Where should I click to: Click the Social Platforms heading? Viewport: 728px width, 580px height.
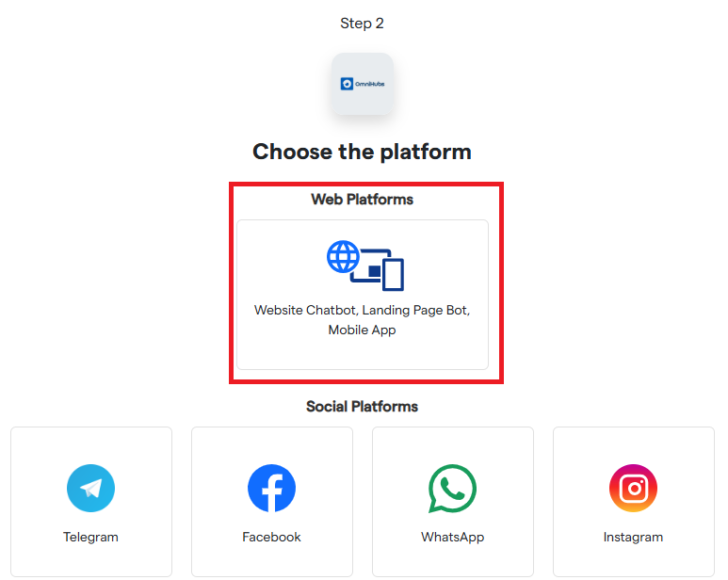tap(363, 407)
